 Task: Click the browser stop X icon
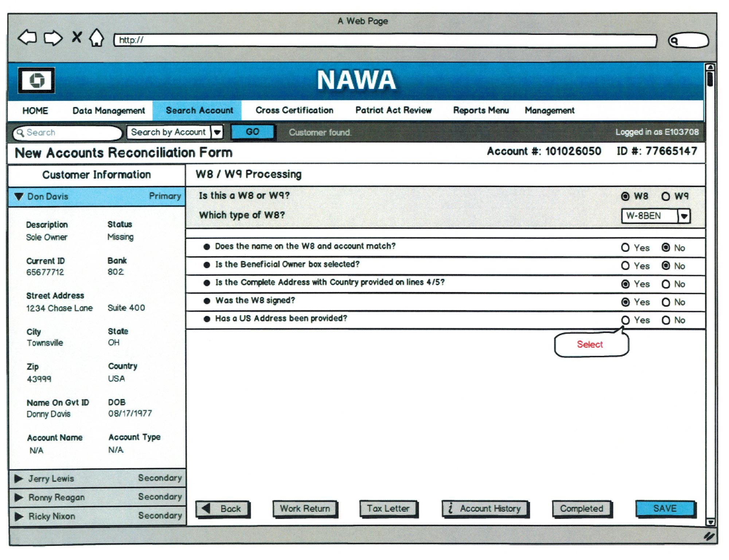click(77, 37)
